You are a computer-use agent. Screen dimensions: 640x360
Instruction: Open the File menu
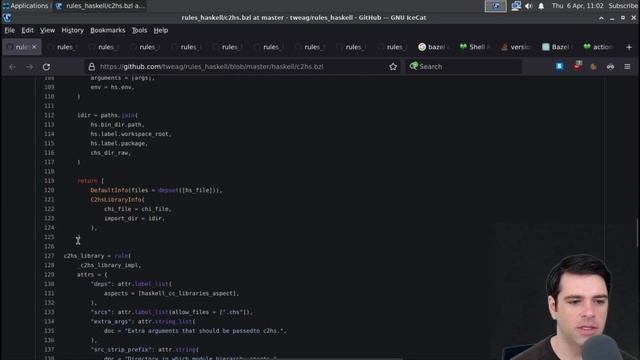pos(10,30)
